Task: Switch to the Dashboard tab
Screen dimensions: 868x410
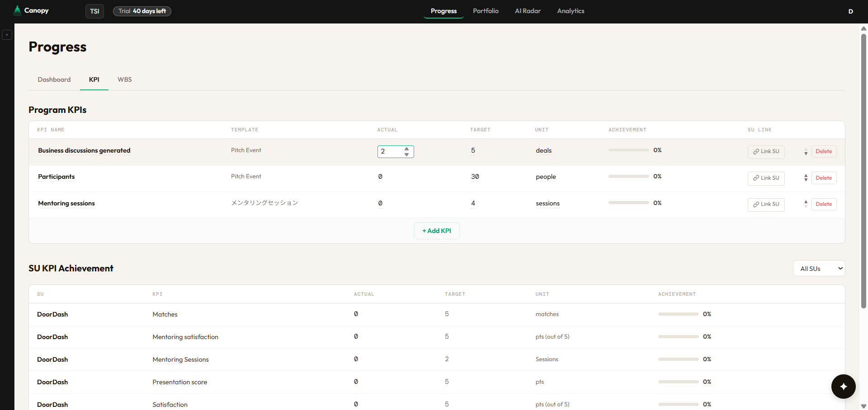Action: [x=54, y=79]
